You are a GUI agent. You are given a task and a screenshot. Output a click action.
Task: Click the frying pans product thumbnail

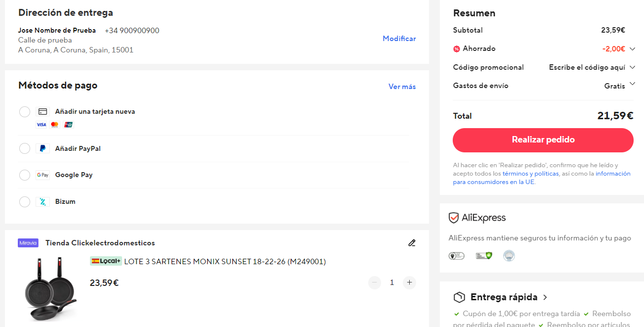point(50,289)
